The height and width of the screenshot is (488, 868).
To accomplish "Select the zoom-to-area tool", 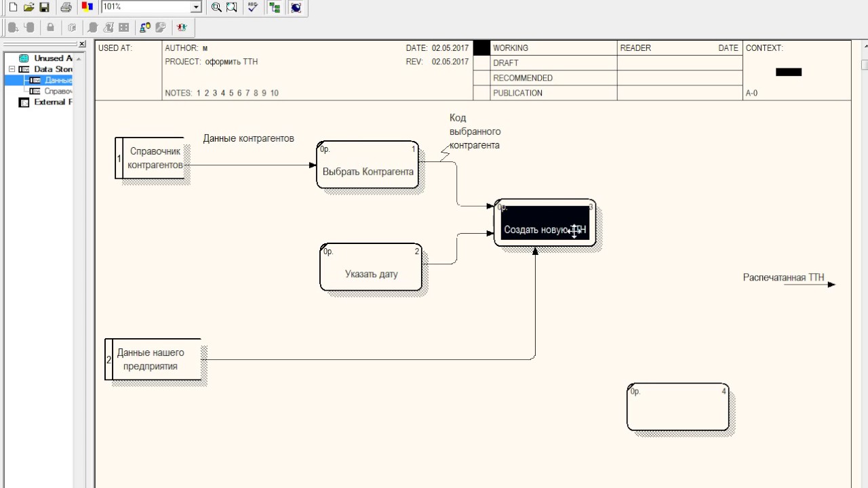I will pyautogui.click(x=232, y=7).
